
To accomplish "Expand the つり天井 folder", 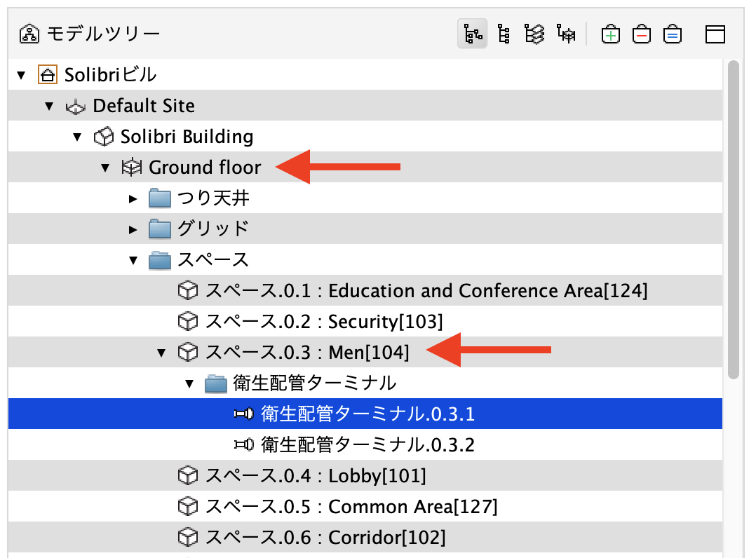I will [133, 198].
